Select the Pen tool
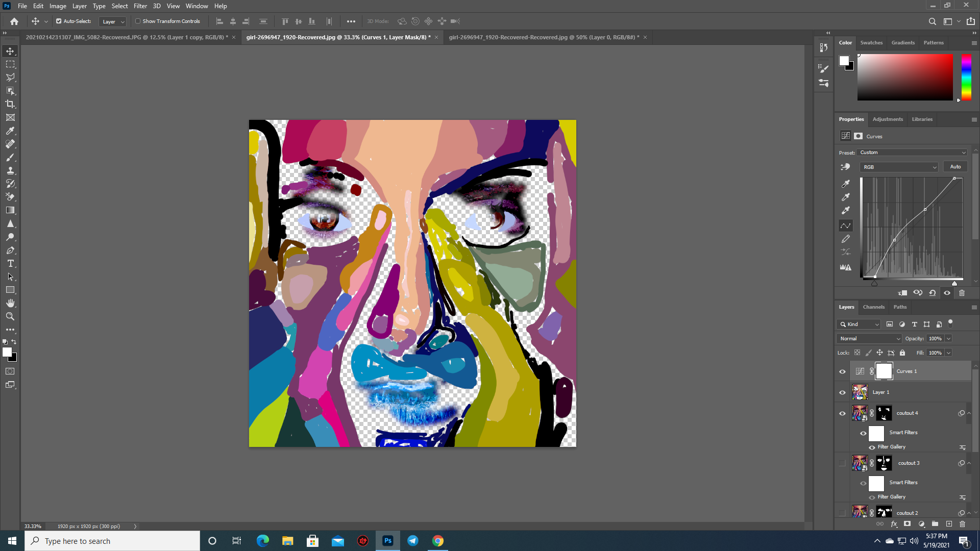This screenshot has height=551, width=980. [x=10, y=250]
